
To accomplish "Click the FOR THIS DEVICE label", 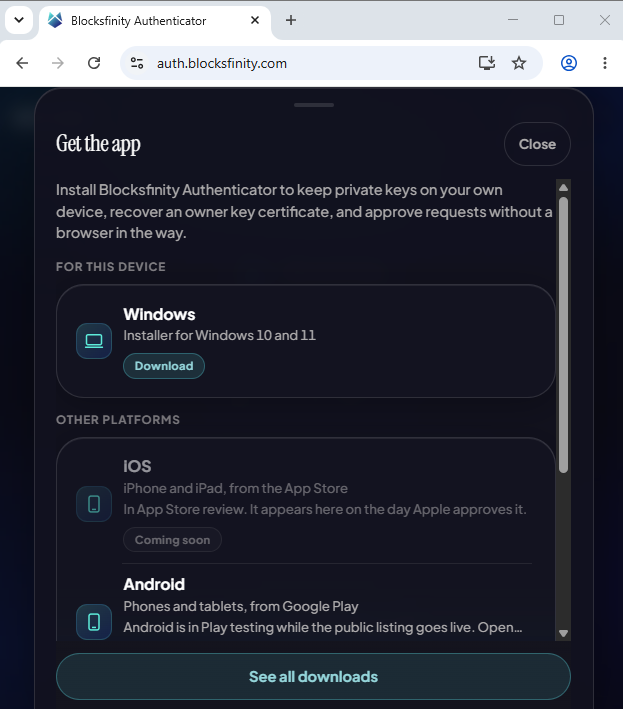I will tap(111, 267).
